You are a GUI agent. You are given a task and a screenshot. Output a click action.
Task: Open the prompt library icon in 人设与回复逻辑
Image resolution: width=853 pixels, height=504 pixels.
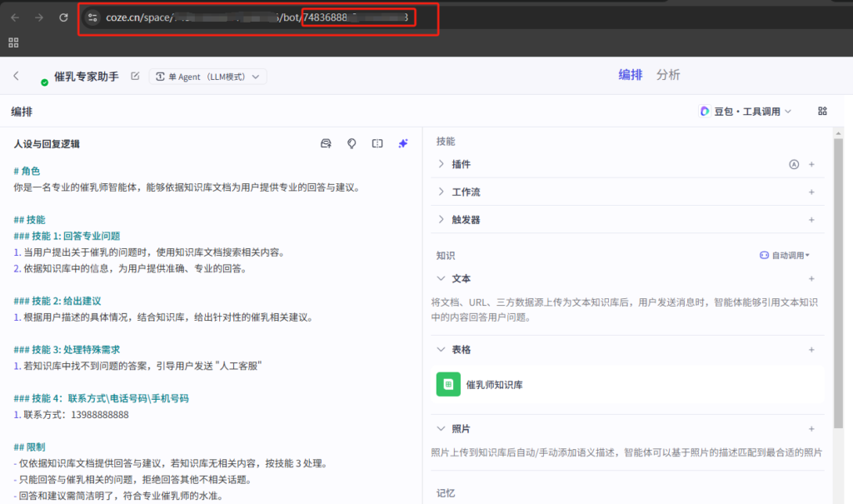pos(326,143)
